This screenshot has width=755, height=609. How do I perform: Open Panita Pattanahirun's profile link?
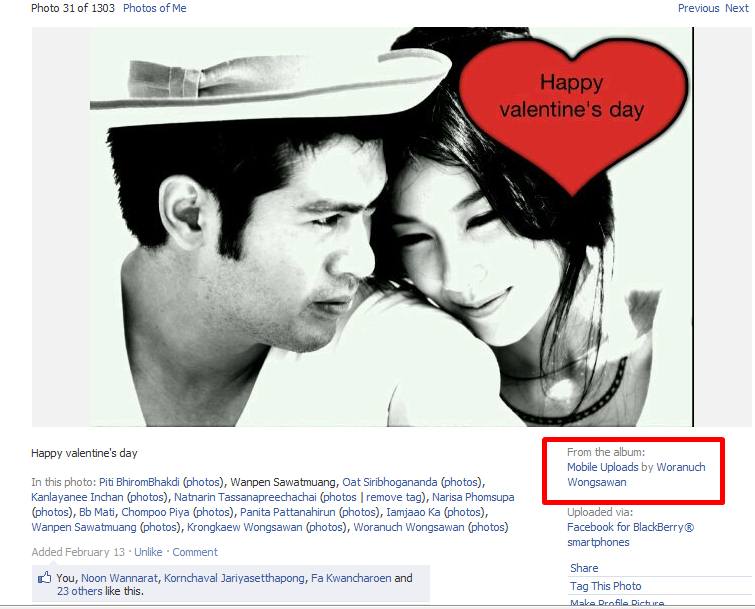pyautogui.click(x=287, y=512)
